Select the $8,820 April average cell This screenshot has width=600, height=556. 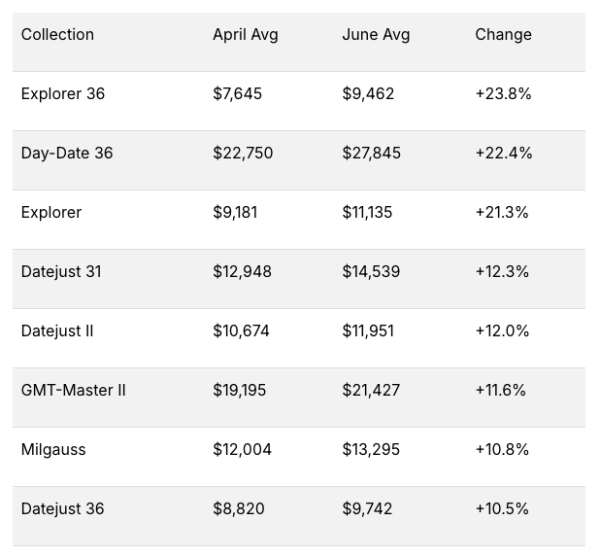pyautogui.click(x=238, y=509)
